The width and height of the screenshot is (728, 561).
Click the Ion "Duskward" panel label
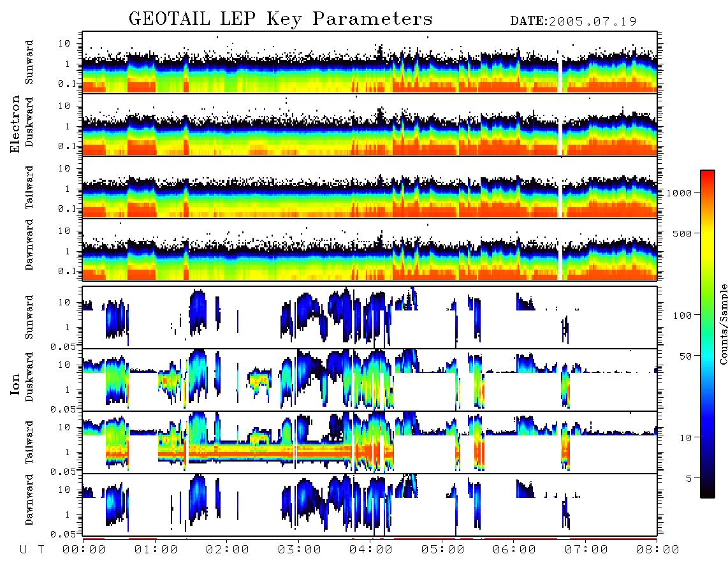pos(29,377)
